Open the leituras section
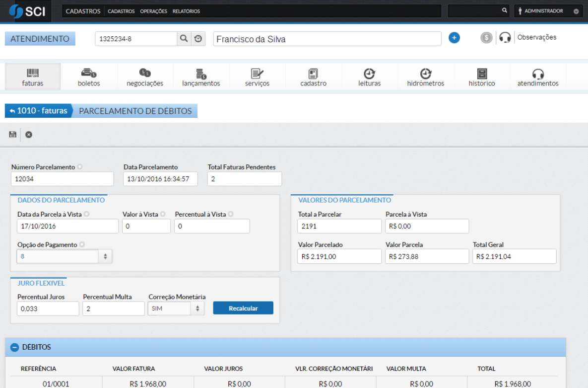588x388 pixels. pyautogui.click(x=369, y=78)
